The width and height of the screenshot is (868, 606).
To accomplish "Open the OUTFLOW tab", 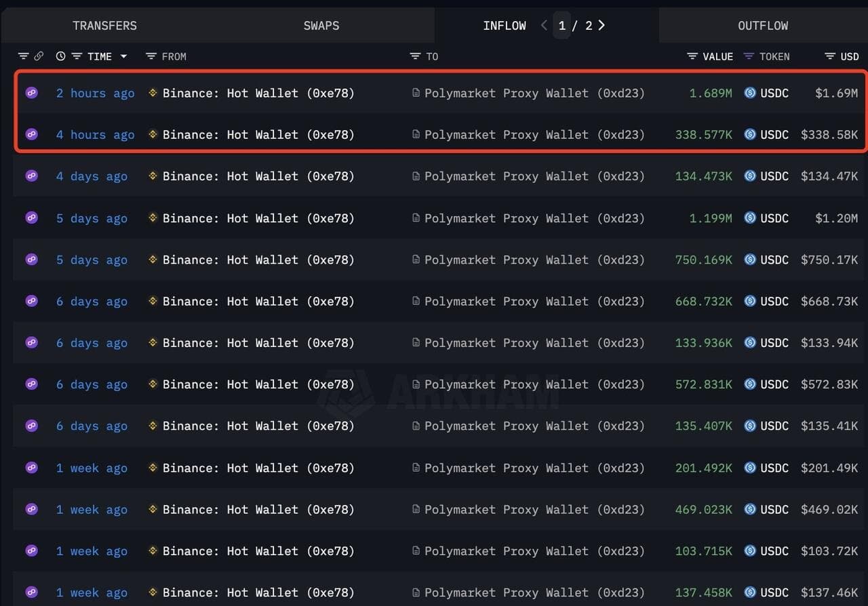I will point(763,26).
